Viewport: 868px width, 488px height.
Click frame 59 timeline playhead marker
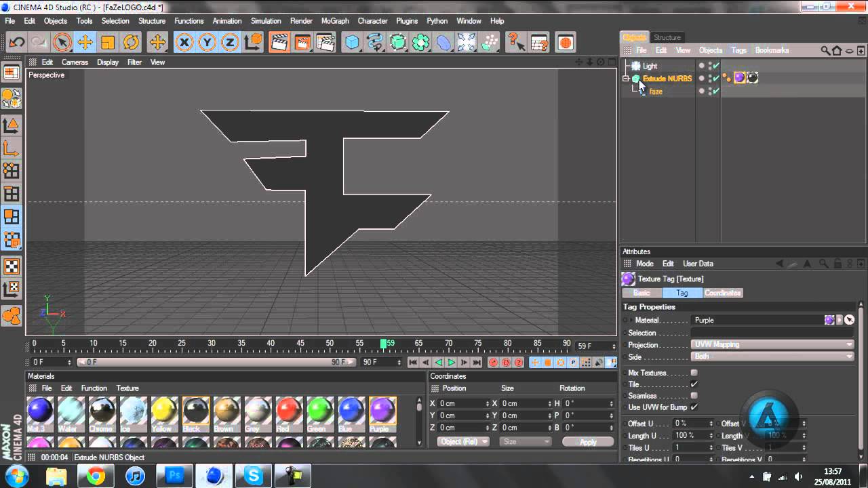pyautogui.click(x=384, y=344)
